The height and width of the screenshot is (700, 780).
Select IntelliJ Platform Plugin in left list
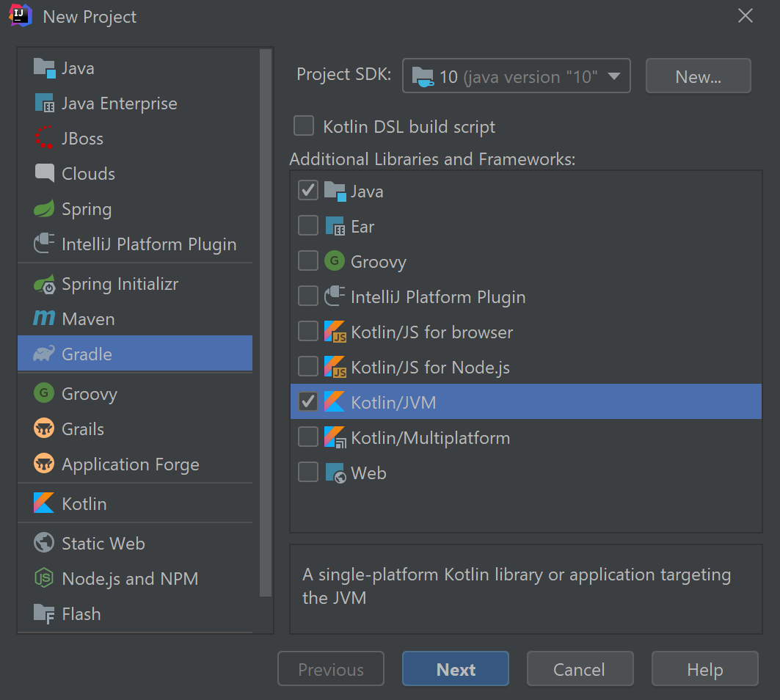tap(149, 244)
